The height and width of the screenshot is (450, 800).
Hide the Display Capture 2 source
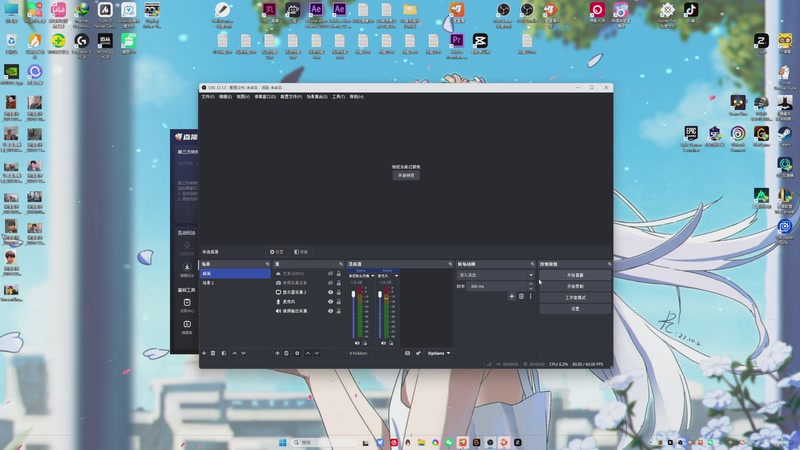click(x=330, y=292)
